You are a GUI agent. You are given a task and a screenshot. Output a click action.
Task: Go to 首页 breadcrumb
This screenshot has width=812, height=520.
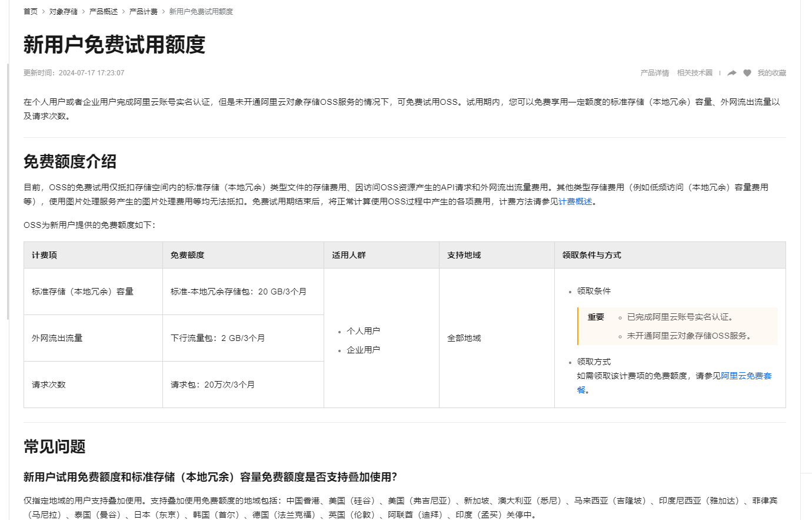coord(31,12)
